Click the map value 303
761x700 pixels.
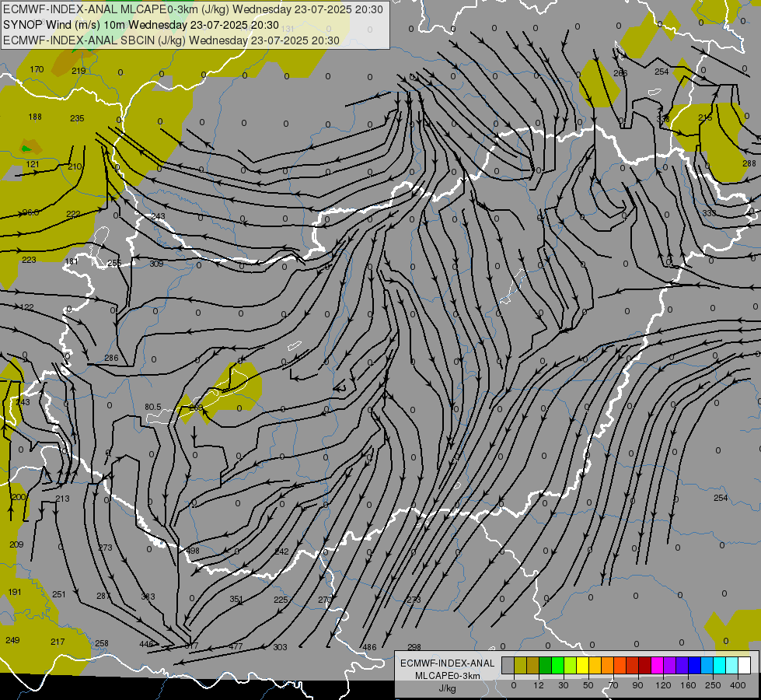coord(280,647)
